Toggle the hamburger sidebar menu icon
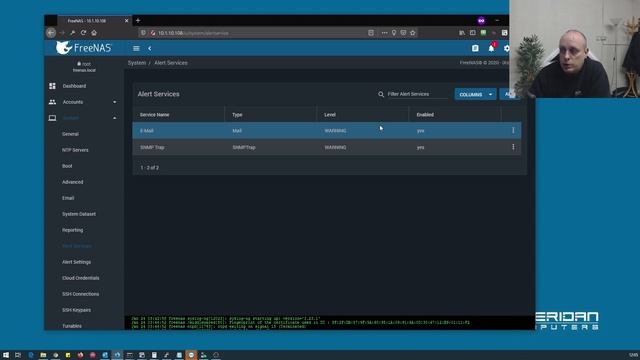The height and width of the screenshot is (360, 640). (x=136, y=48)
